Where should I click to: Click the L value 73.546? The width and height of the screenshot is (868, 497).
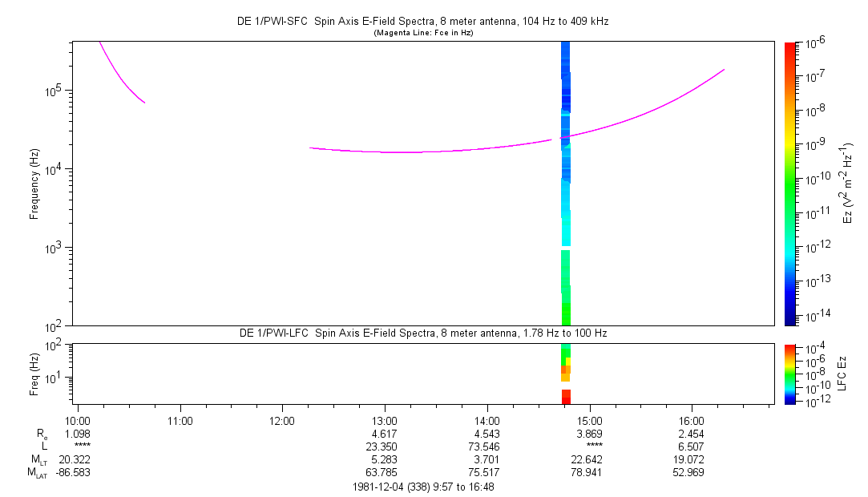point(486,445)
